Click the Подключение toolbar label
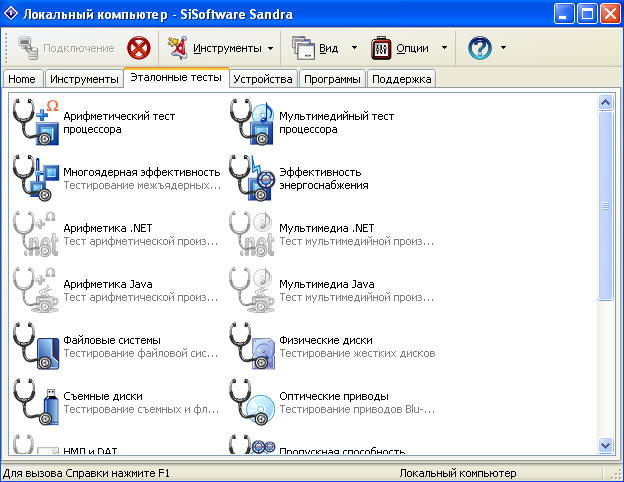The image size is (624, 482). (x=79, y=48)
